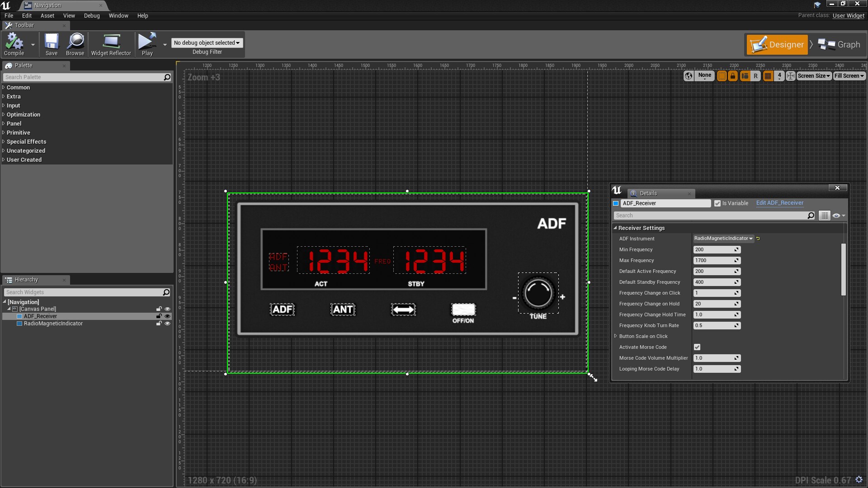Viewport: 868px width, 488px height.
Task: Open the Debug menu
Action: pyautogui.click(x=91, y=15)
